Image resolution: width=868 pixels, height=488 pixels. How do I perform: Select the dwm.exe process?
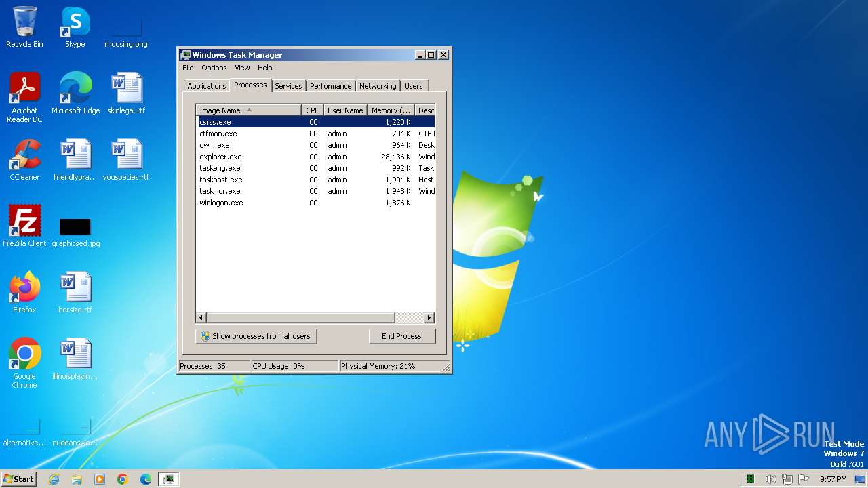[315, 145]
